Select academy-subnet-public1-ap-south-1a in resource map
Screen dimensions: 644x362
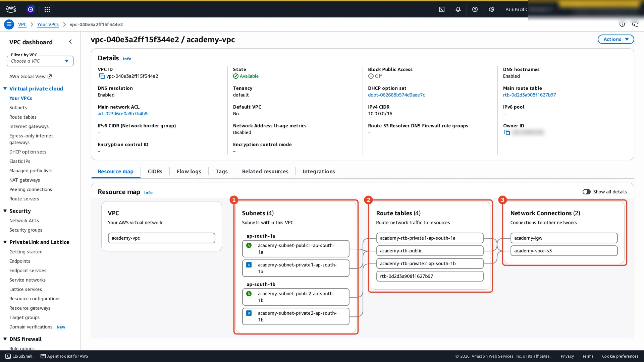point(296,249)
